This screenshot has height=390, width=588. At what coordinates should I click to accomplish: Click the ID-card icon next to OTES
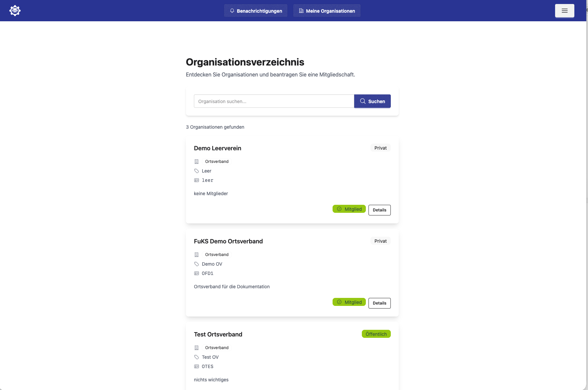[x=197, y=366]
